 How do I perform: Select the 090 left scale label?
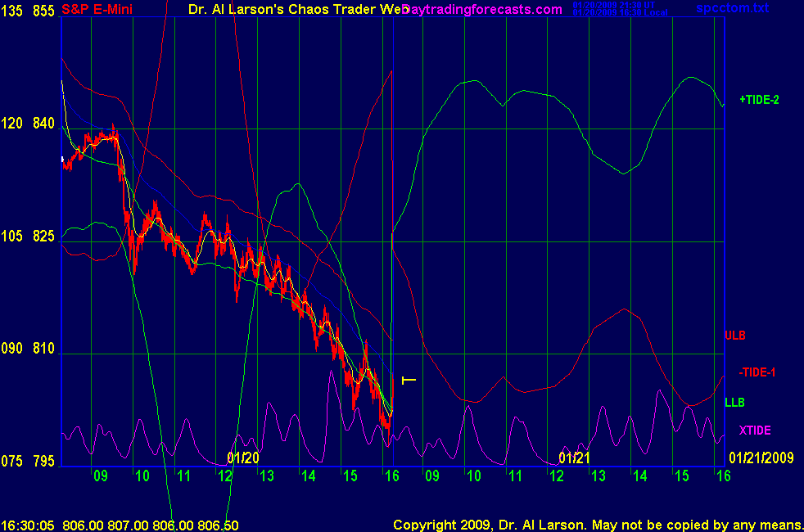pos(11,349)
